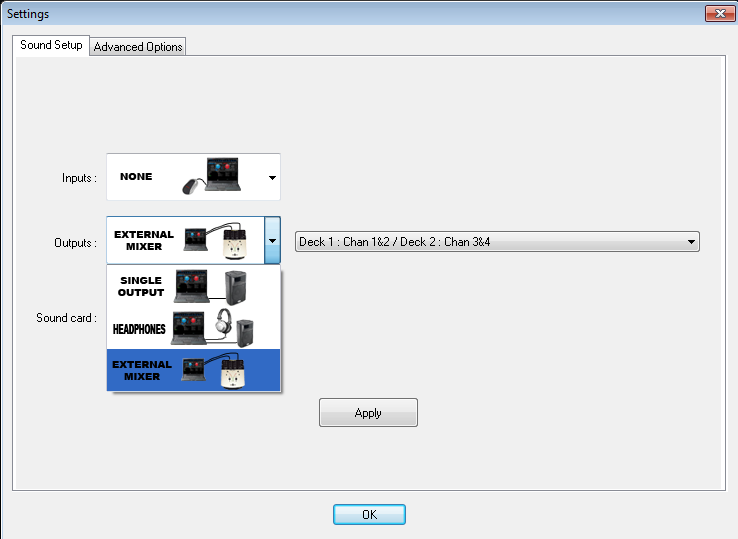738x539 pixels.
Task: Select the Sound Setup tab
Action: click(x=51, y=45)
